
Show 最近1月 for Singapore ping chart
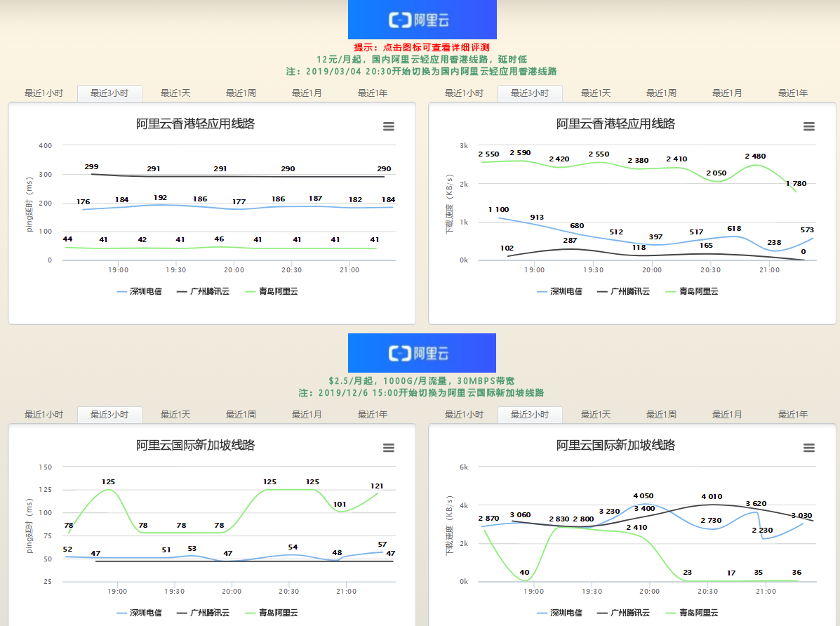point(307,415)
